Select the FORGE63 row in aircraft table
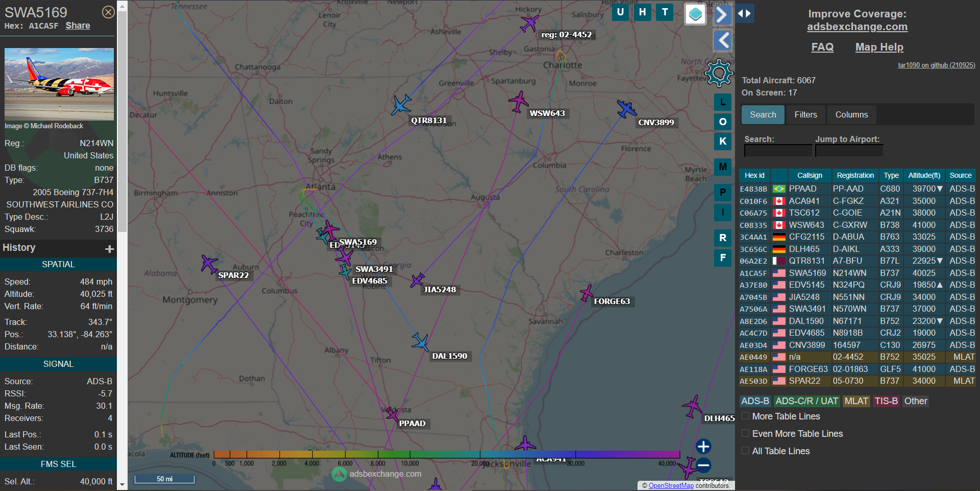Image resolution: width=980 pixels, height=491 pixels. point(857,369)
